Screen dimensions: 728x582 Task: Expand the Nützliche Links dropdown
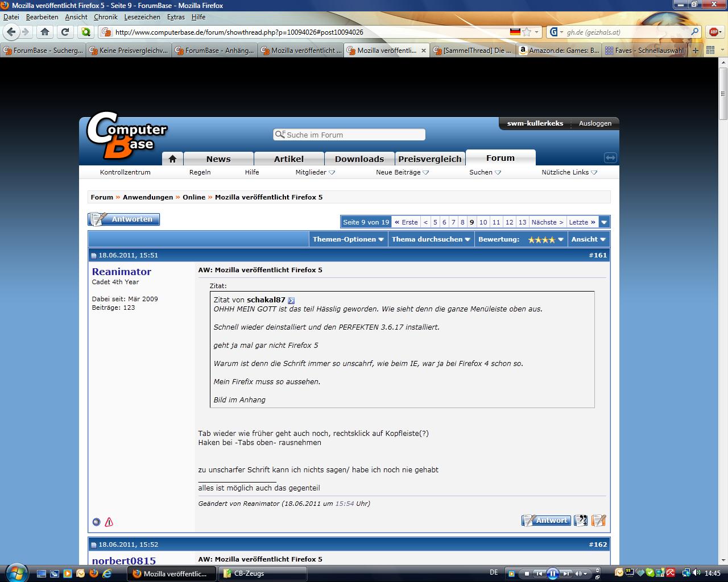tap(569, 172)
